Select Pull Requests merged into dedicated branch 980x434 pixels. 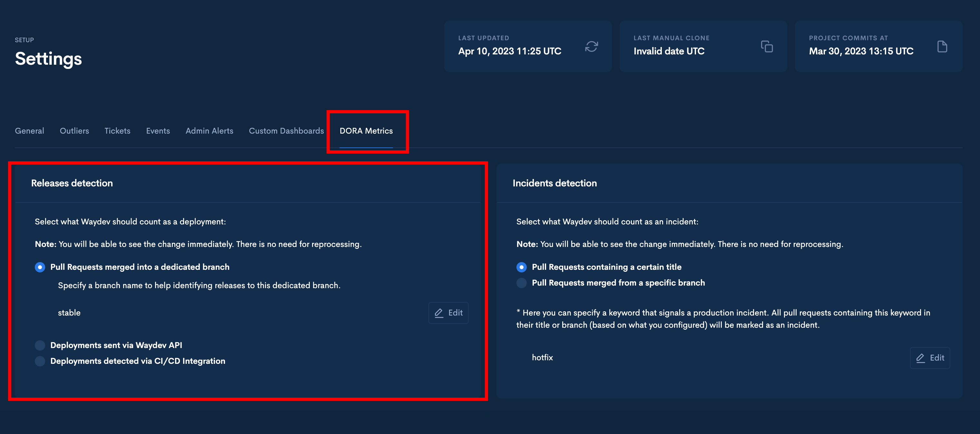tap(40, 267)
